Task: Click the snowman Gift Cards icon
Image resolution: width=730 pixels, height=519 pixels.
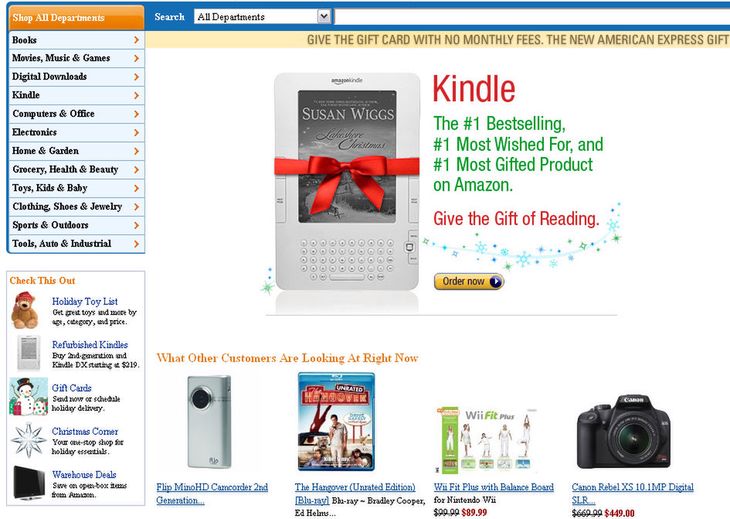Action: point(28,396)
